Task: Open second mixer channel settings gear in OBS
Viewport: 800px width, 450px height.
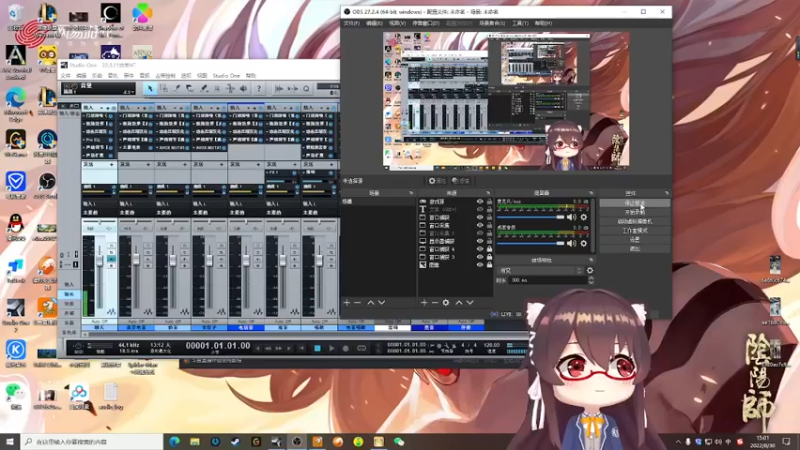Action: (584, 243)
